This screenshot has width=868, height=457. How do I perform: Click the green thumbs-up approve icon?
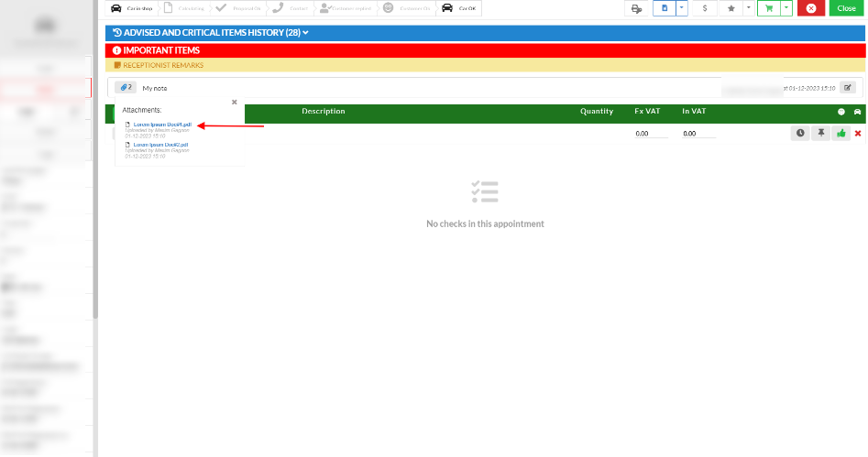coord(841,133)
